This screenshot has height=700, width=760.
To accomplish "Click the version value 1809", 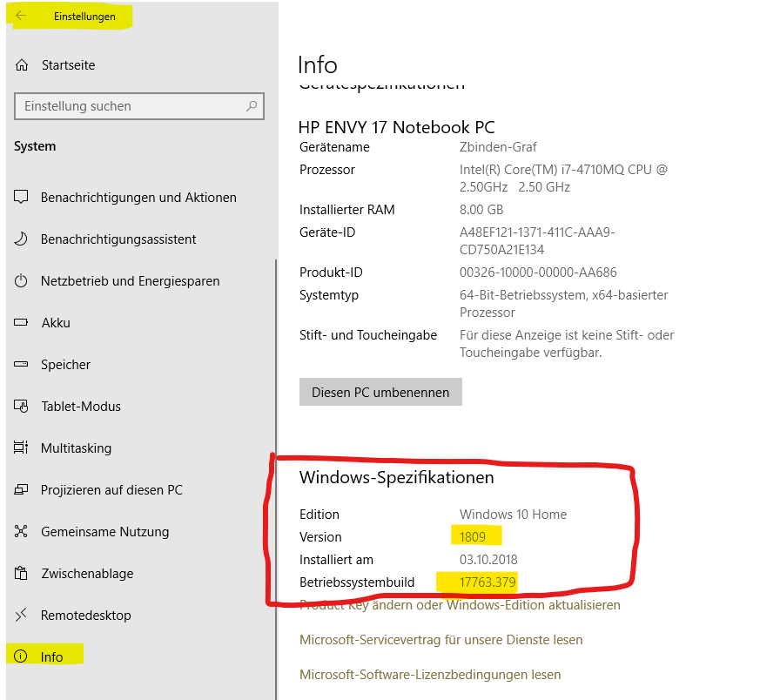I will [473, 537].
